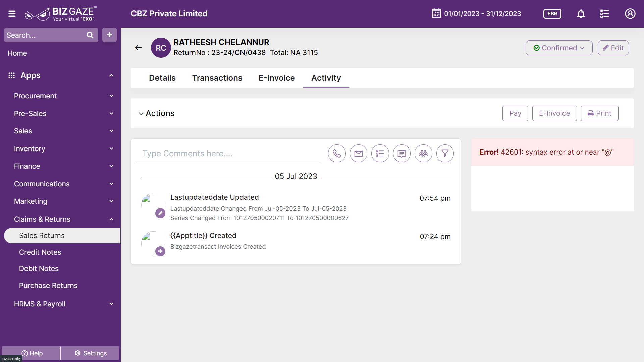Viewport: 644px width, 362px height.
Task: Switch to the E-Invoice tab
Action: coord(277,78)
